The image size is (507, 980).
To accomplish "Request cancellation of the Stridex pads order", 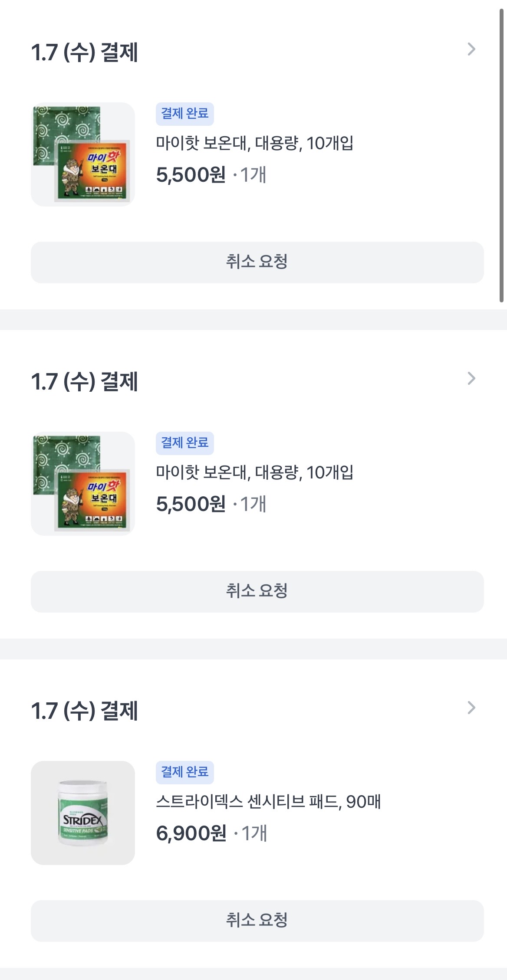I will pos(257,921).
